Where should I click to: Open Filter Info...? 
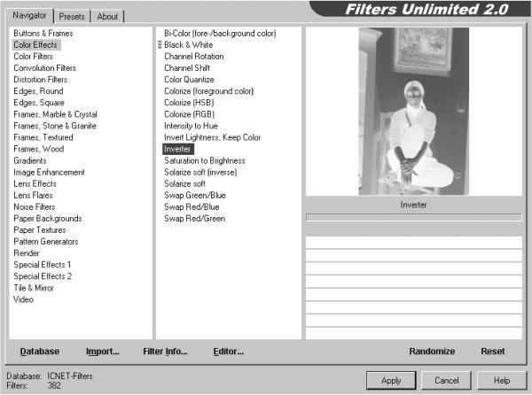tap(165, 352)
